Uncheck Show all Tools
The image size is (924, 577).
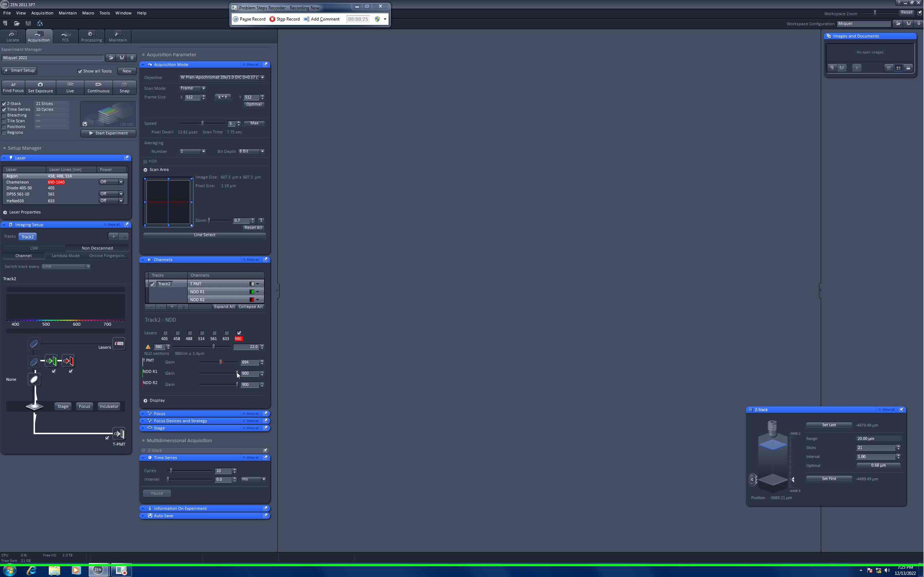coord(80,71)
